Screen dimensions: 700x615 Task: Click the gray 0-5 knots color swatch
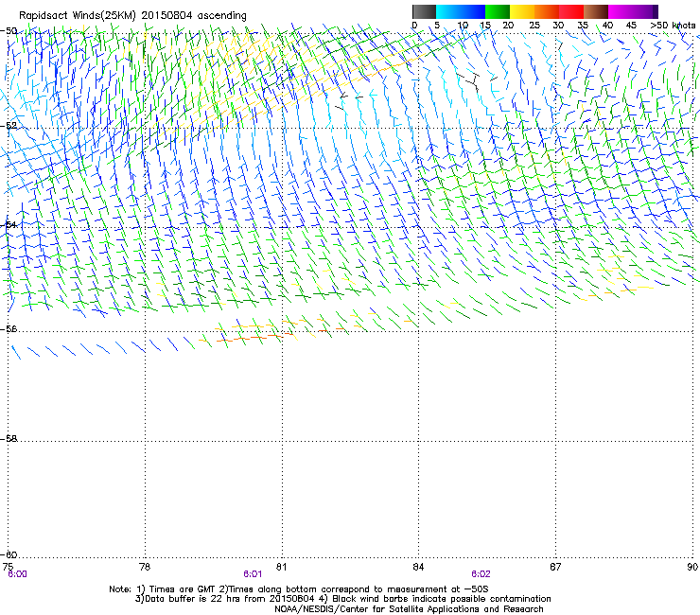pyautogui.click(x=424, y=11)
